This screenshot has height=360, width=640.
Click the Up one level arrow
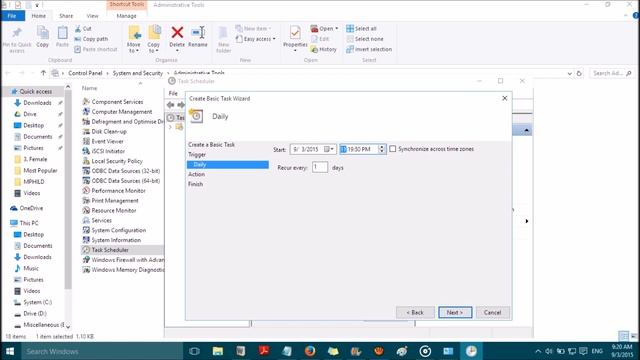tap(43, 73)
